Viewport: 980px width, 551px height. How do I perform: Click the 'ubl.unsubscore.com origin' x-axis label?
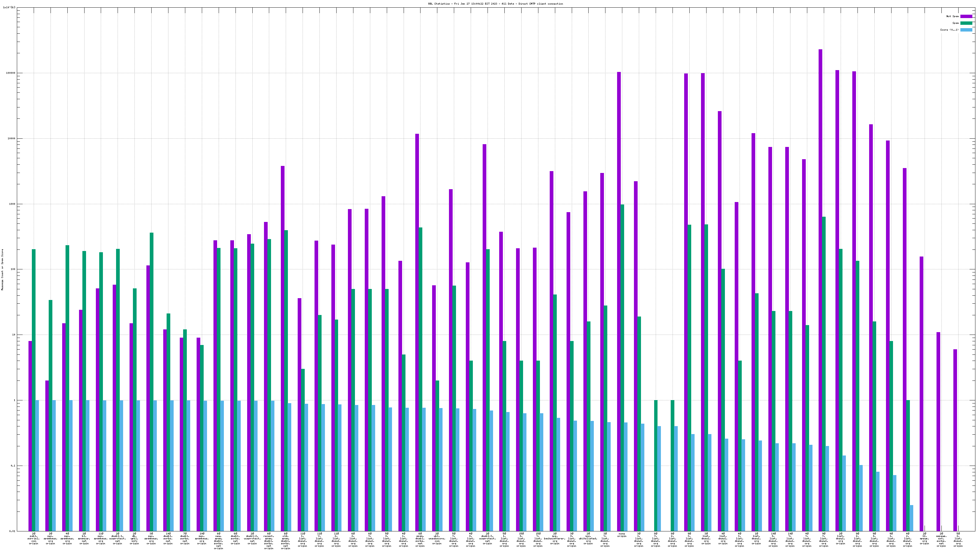coord(437,538)
